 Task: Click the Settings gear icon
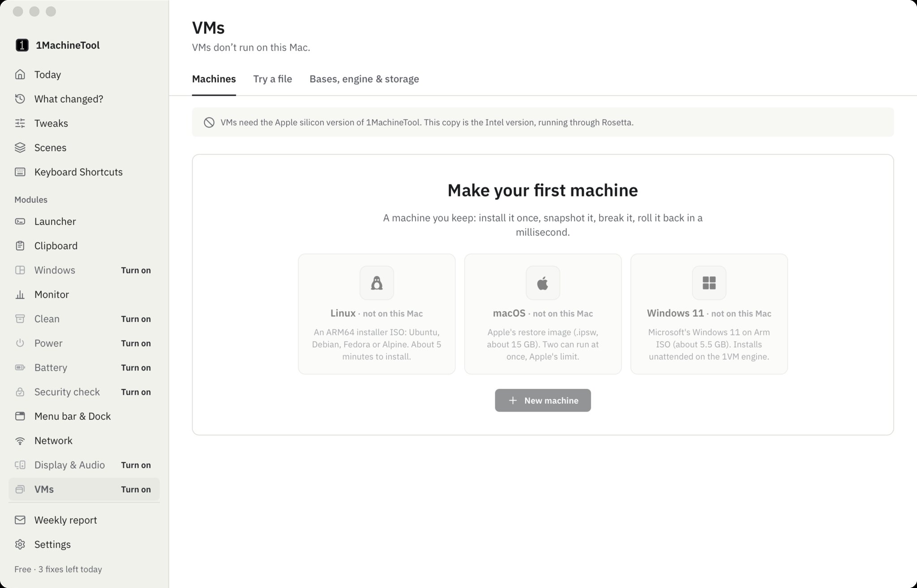tap(20, 544)
